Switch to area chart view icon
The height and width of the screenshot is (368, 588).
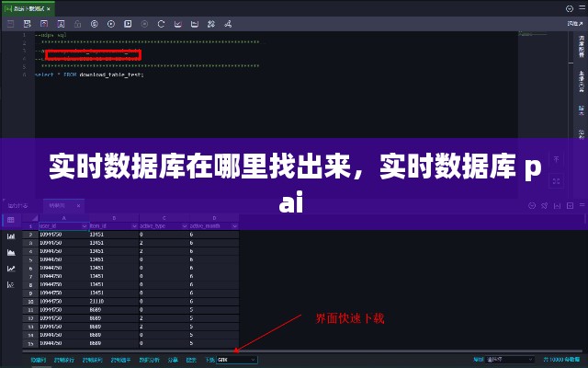coord(11,252)
